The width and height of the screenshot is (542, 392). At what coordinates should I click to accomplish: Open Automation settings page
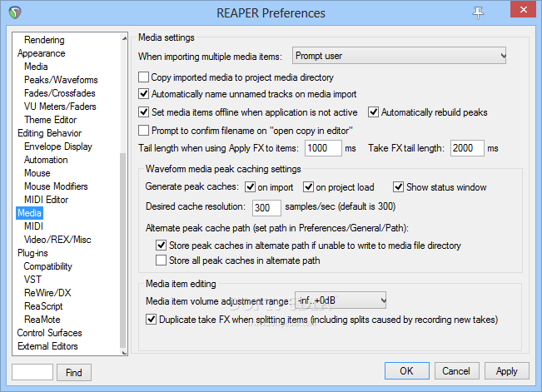tap(46, 160)
